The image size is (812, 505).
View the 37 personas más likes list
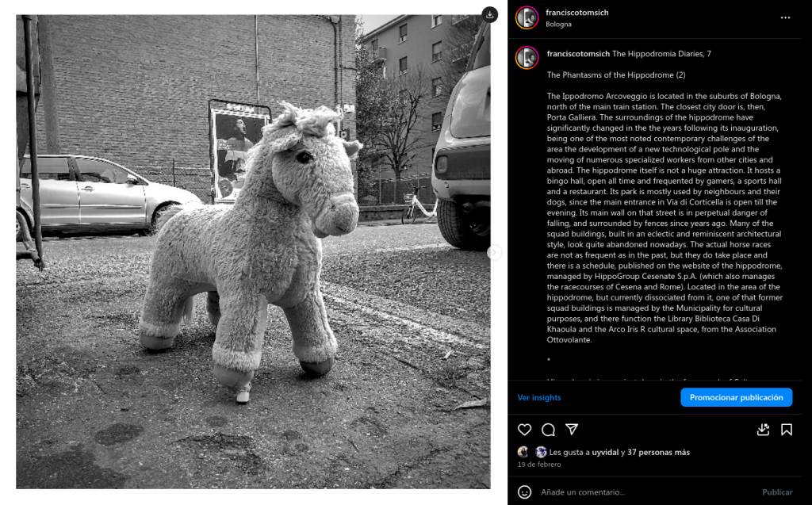coord(658,452)
